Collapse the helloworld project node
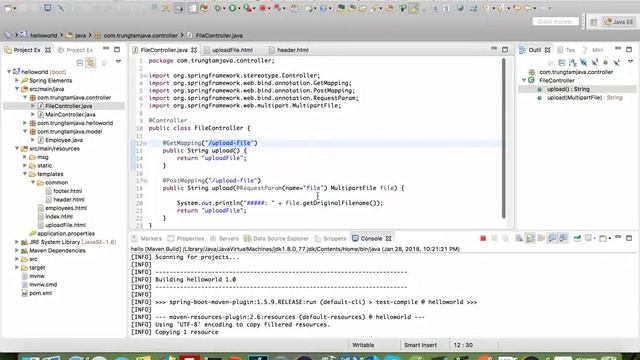 point(9,71)
